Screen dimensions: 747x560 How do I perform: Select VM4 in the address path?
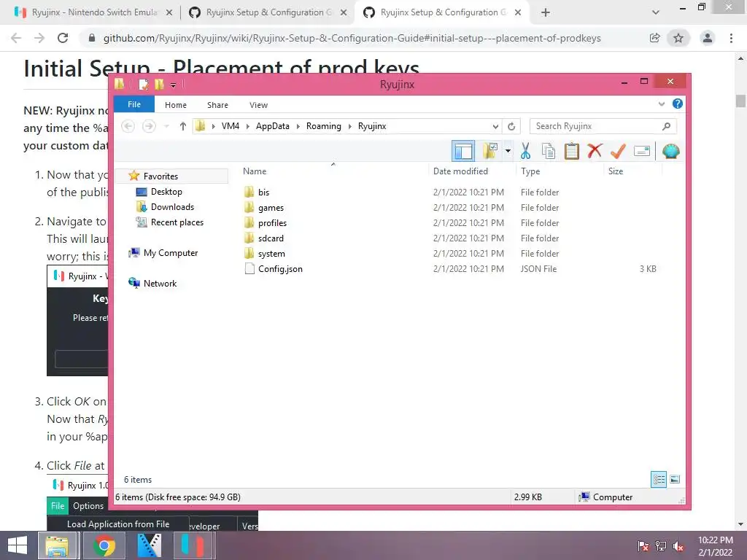point(230,126)
